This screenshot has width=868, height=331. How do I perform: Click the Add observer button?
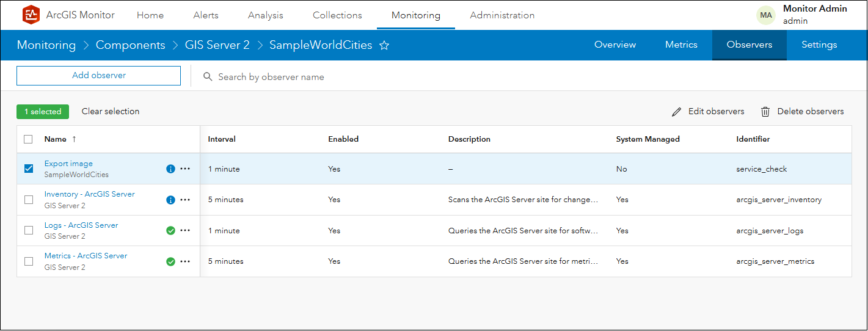98,76
